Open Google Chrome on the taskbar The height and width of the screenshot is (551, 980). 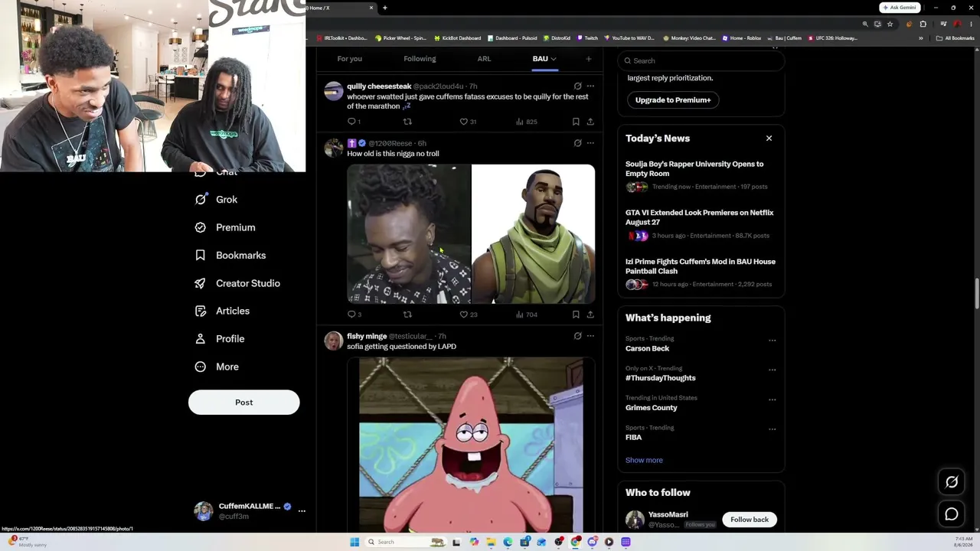pyautogui.click(x=575, y=542)
